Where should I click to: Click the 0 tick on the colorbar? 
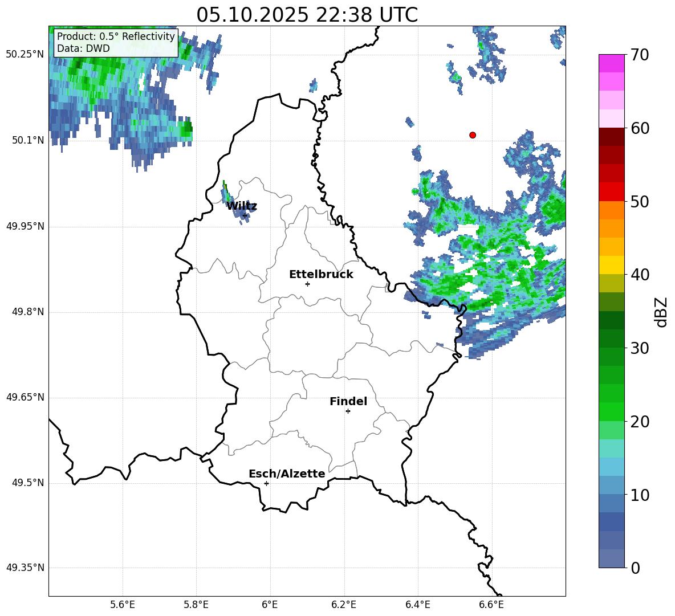pos(636,568)
